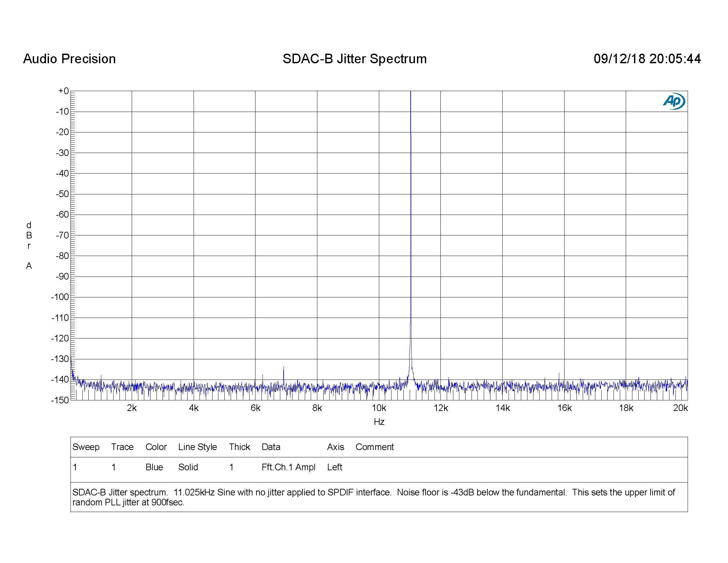The image size is (728, 563).
Task: Click the 20k label on frequency axis
Action: tap(680, 408)
